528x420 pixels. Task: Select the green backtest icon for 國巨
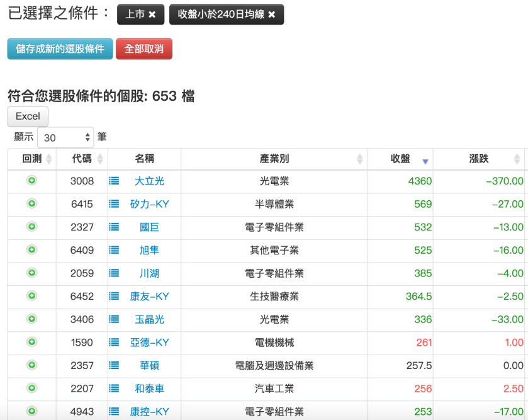tap(31, 227)
